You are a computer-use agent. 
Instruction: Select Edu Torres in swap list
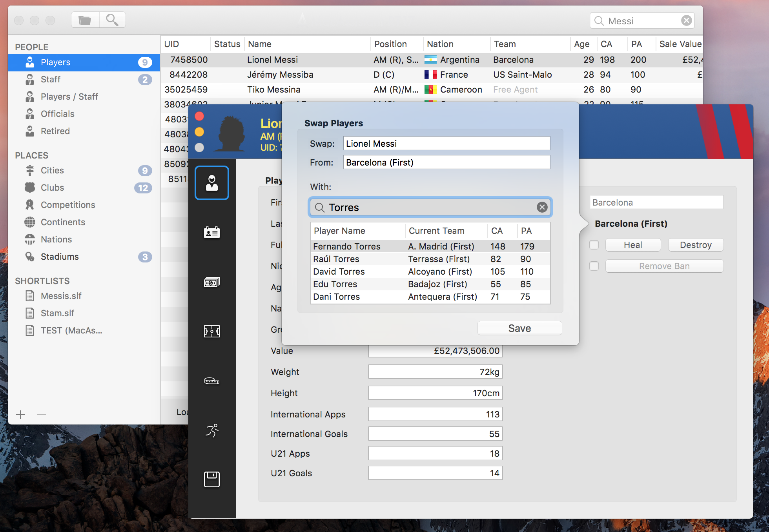click(x=430, y=284)
